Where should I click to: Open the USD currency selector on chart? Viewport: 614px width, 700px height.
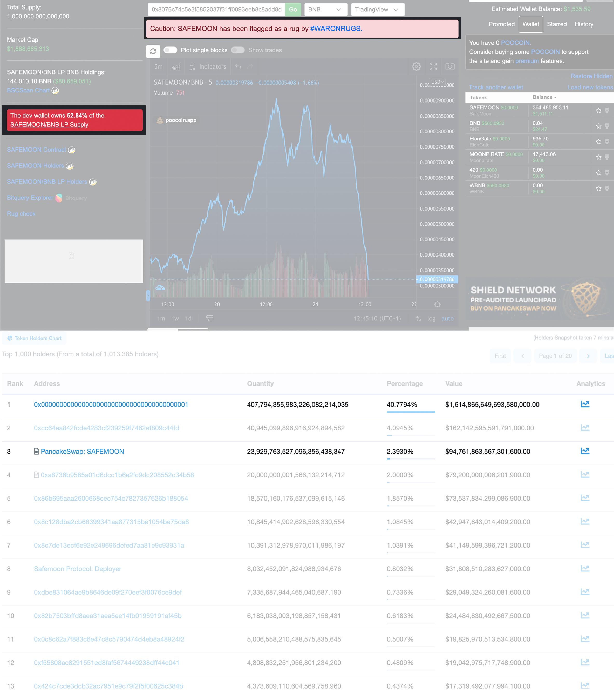(x=437, y=82)
